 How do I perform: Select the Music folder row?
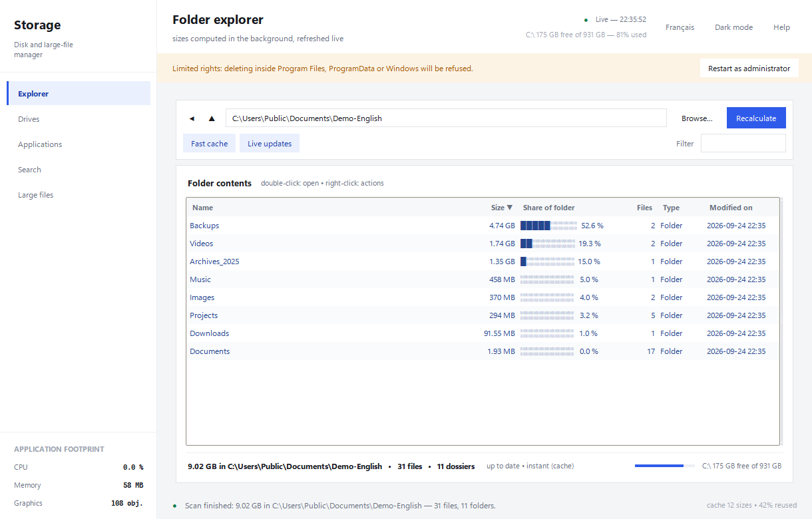483,279
